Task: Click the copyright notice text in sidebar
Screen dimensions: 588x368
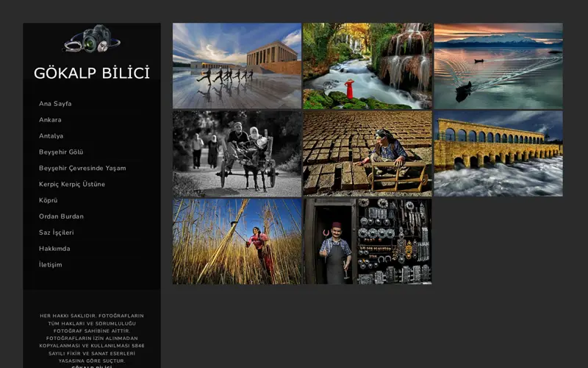Action: (x=92, y=341)
